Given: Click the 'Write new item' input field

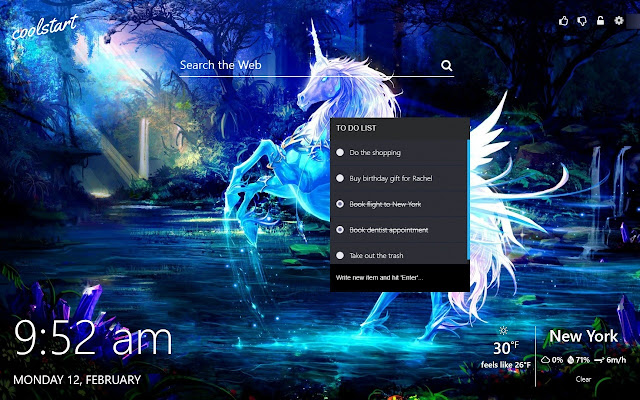Looking at the screenshot, I should point(400,278).
